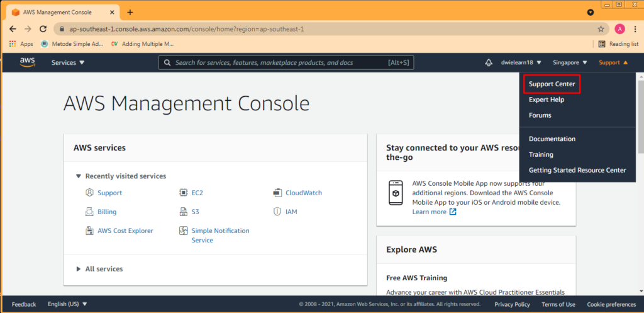Collapse the Recently visited services section
Screen dimensions: 644x313
pos(79,176)
